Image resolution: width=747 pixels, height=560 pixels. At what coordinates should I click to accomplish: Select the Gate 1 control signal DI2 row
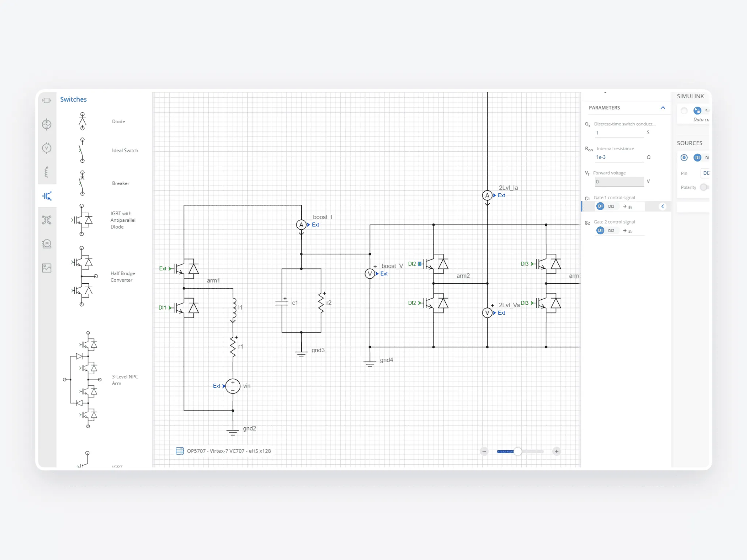point(620,206)
